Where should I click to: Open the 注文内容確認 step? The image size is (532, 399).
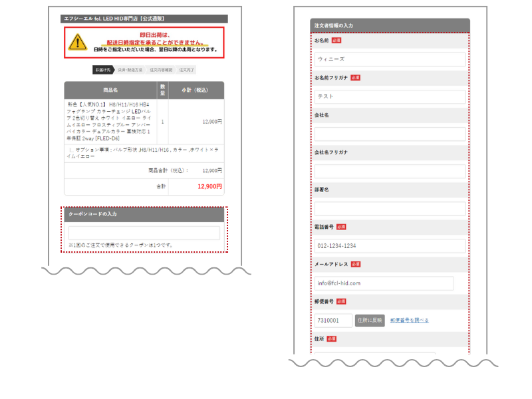point(160,70)
